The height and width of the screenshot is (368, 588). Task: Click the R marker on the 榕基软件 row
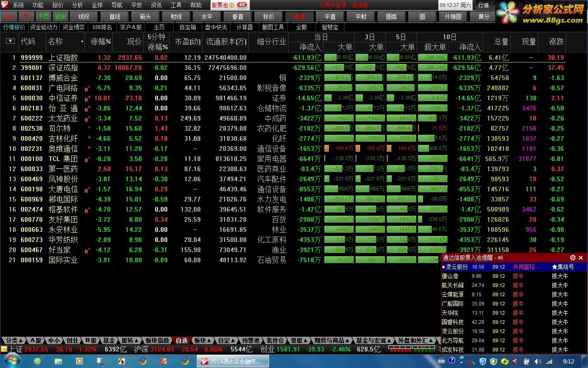tap(87, 210)
